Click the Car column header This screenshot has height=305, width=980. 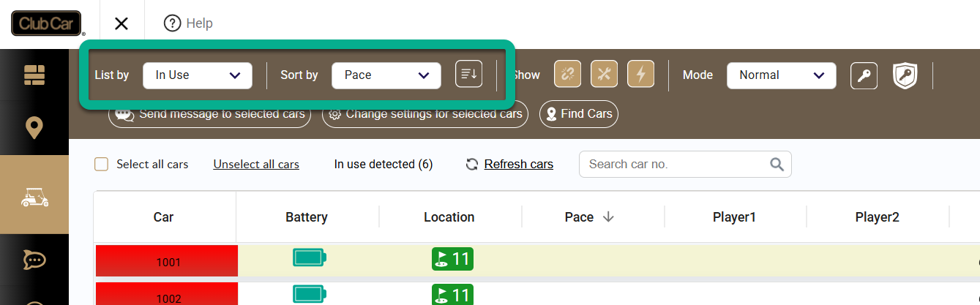pos(164,217)
